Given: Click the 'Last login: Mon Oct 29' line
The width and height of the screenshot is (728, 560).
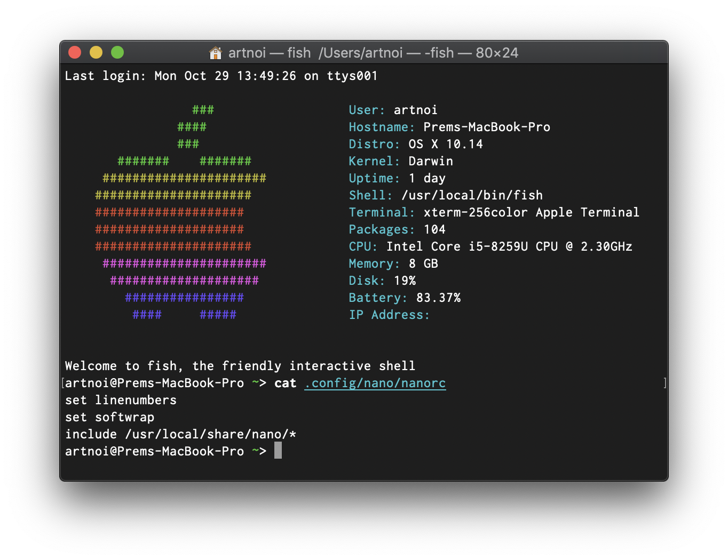Looking at the screenshot, I should point(221,76).
